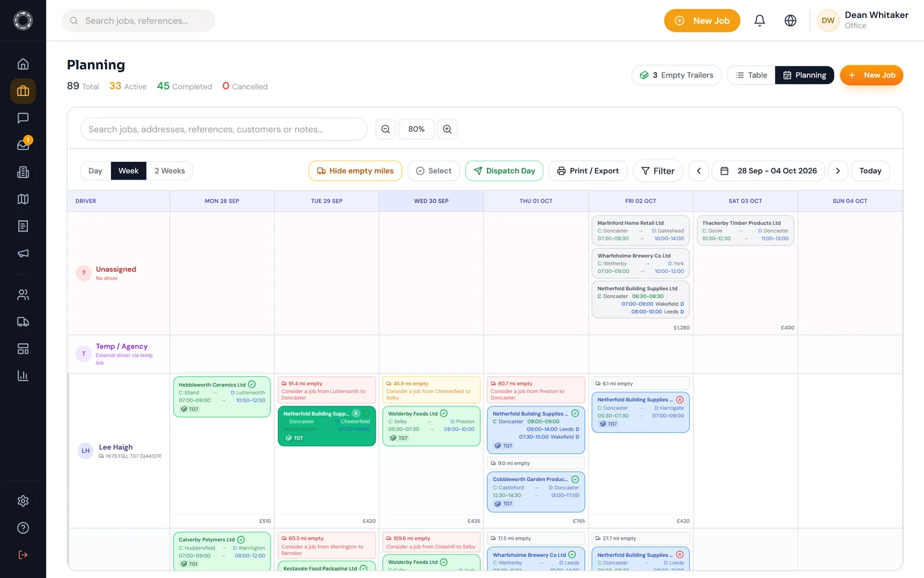Open Marlinford Home Retail Ltd job card
This screenshot has width=924, height=578.
click(x=640, y=231)
